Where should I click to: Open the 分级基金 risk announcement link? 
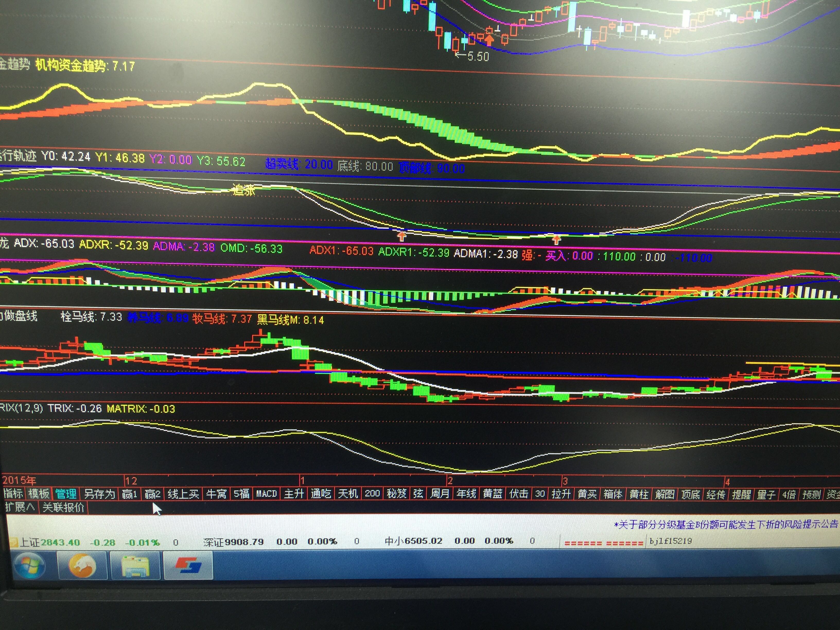click(726, 524)
